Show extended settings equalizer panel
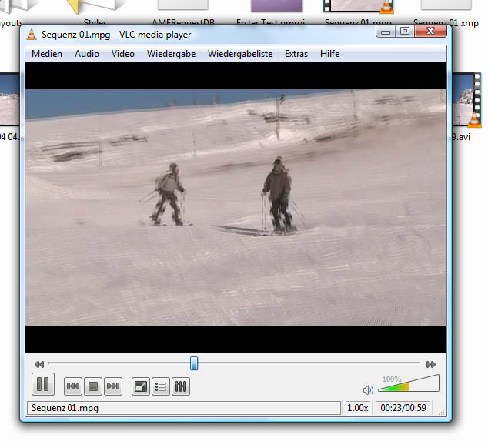Image resolution: width=488 pixels, height=448 pixels. 181,386
